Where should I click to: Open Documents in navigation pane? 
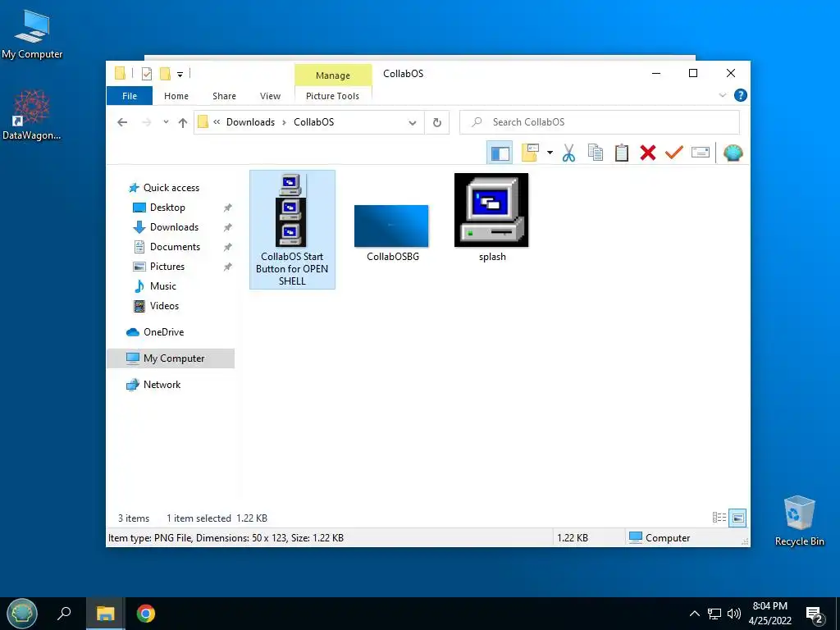pos(175,247)
